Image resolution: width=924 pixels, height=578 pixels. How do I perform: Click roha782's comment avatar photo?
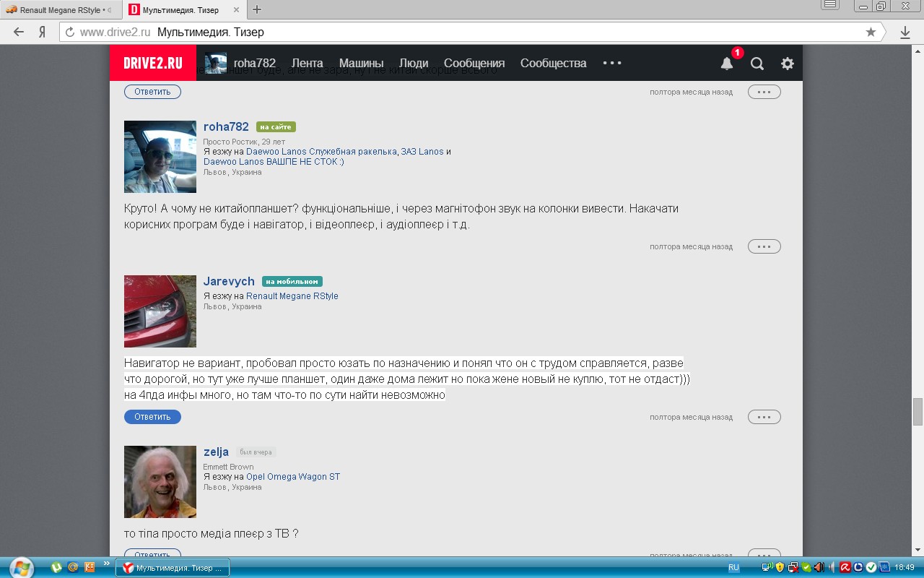tap(160, 157)
